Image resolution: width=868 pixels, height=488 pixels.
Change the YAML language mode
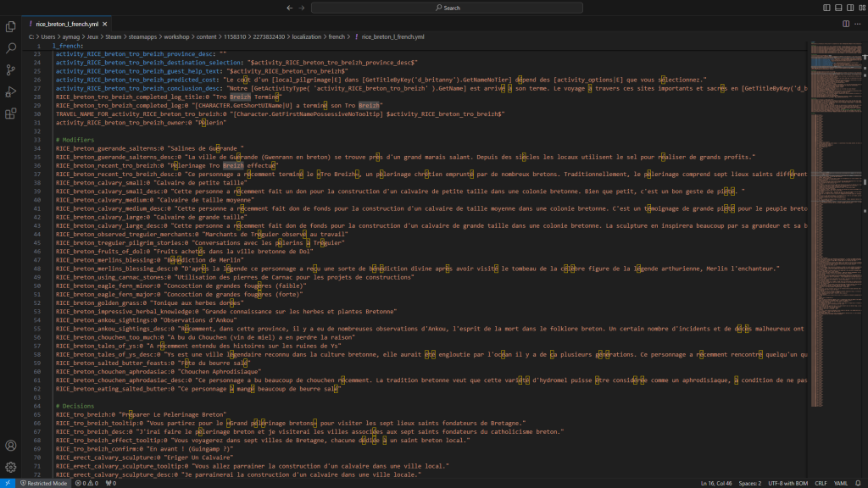point(842,483)
